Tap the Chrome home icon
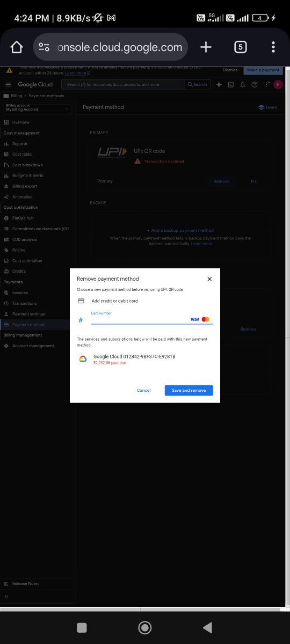This screenshot has height=644, width=290. (x=17, y=47)
